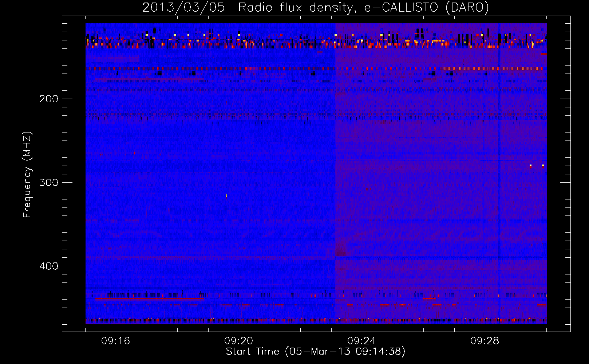This screenshot has width=589, height=364.
Task: Click the 09:20 time tick label
Action: coord(239,341)
